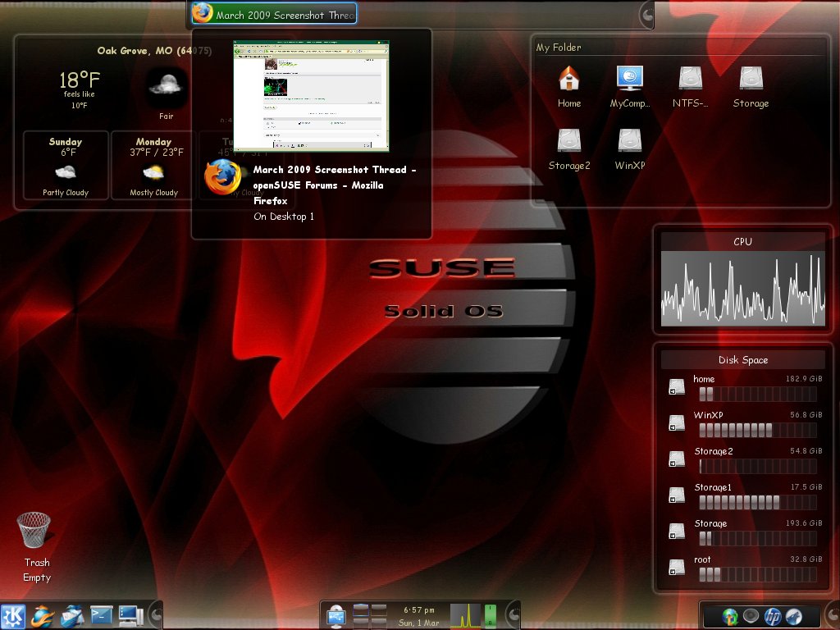
Task: Open the KDE application launcher menu
Action: (12, 616)
